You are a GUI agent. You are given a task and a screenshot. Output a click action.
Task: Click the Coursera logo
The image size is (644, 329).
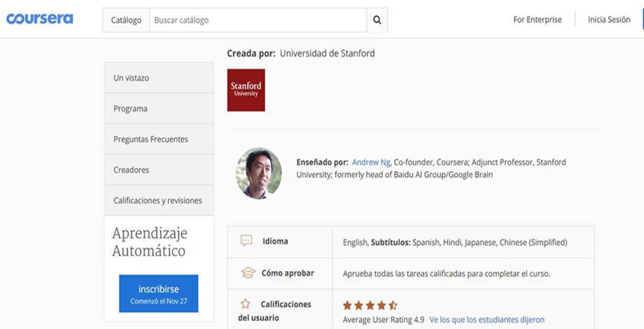[40, 19]
